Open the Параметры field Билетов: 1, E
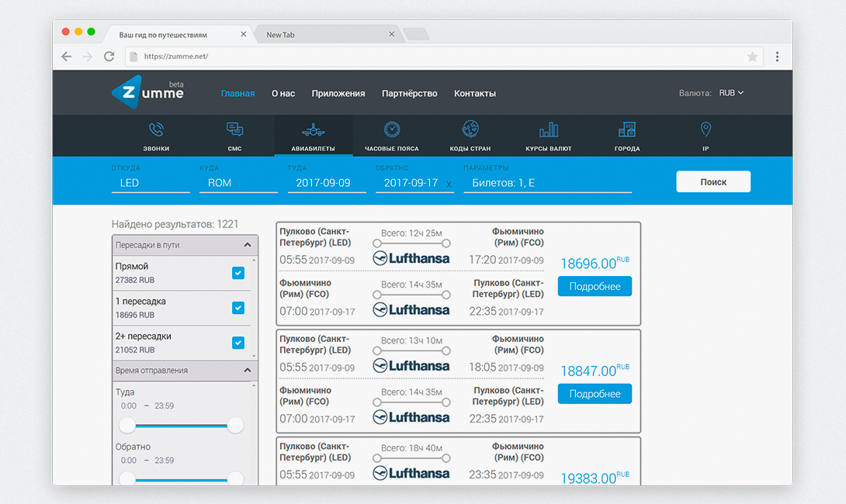Image resolution: width=846 pixels, height=504 pixels. coord(548,183)
